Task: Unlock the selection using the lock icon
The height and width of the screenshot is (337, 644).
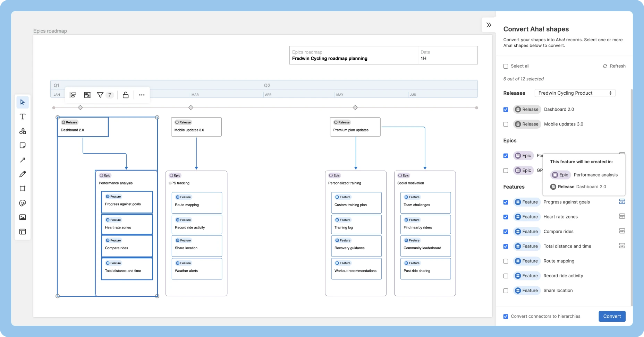Action: click(x=126, y=95)
